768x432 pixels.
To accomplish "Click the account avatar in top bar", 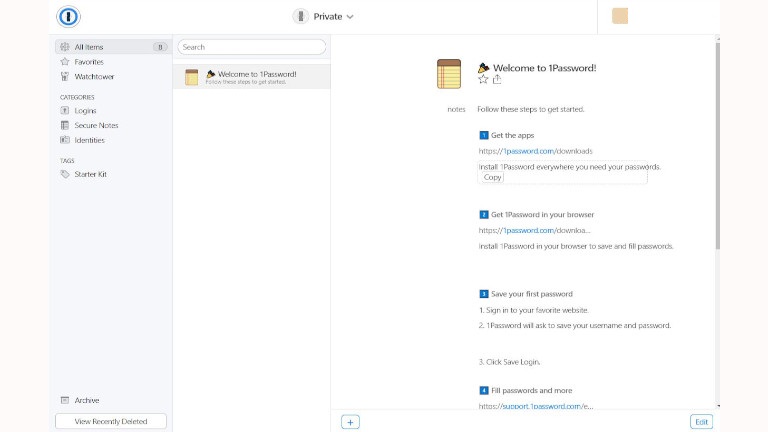I will (x=620, y=16).
